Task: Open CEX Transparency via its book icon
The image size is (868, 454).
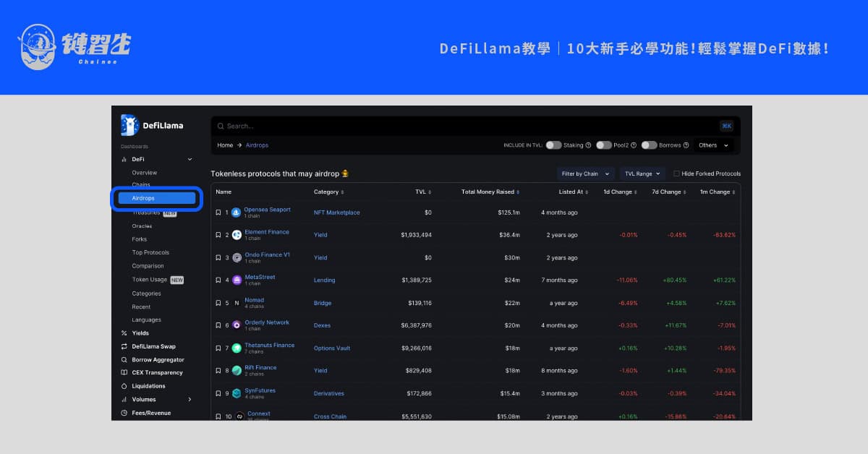Action: pyautogui.click(x=124, y=373)
